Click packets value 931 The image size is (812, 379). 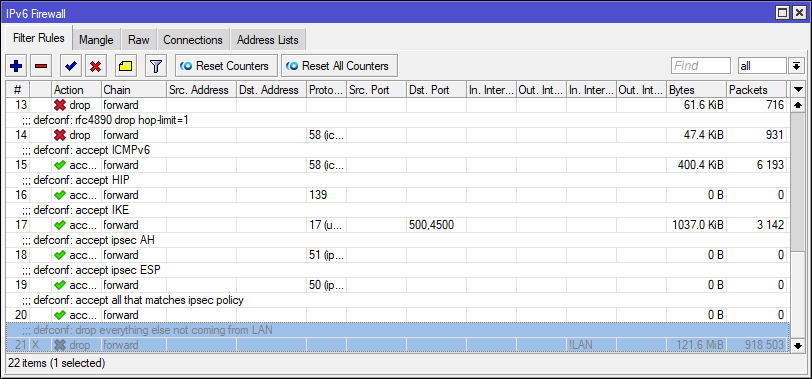pos(774,135)
